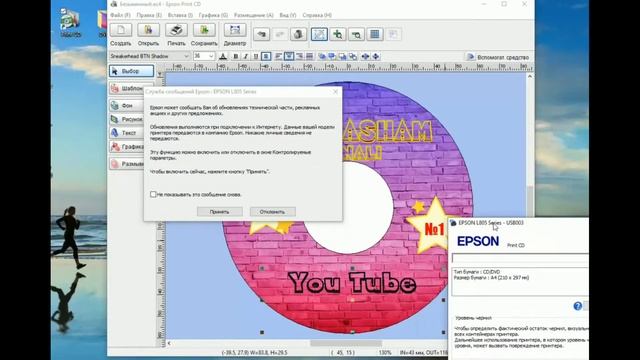Screen dimensions: 640x360
Task: Open the Графика side panel tool
Action: (127, 147)
